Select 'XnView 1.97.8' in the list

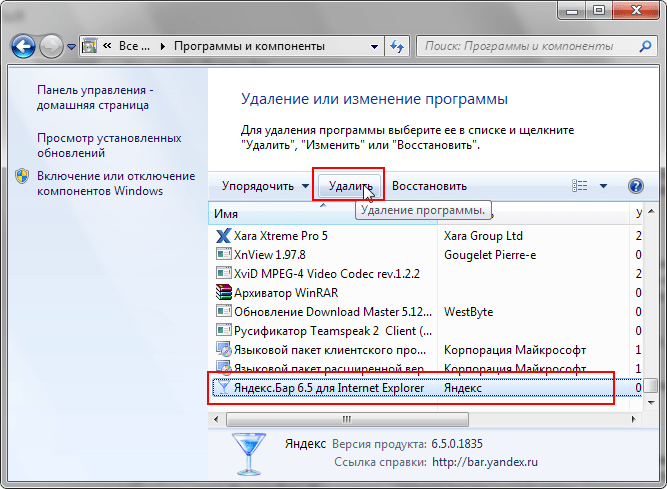pyautogui.click(x=425, y=255)
